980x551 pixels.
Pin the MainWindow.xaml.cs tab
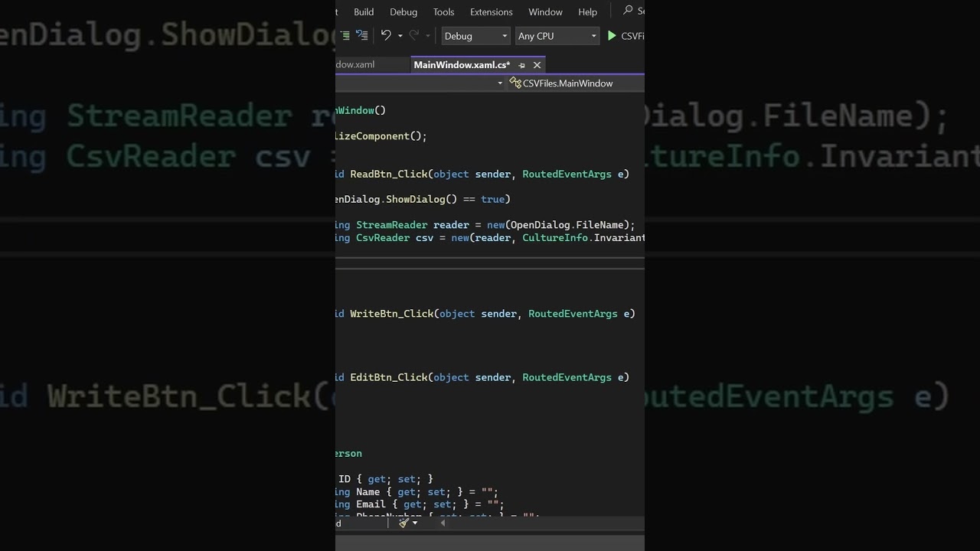click(522, 65)
